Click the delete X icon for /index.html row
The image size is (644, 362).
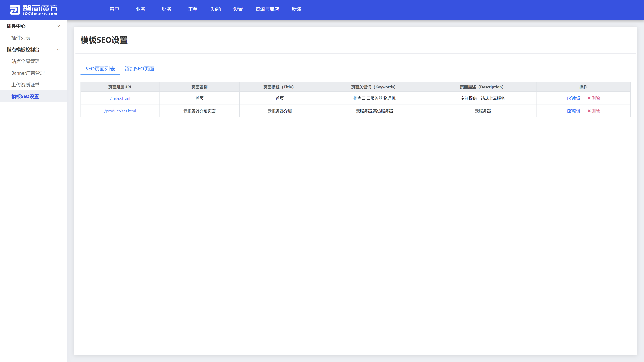589,98
